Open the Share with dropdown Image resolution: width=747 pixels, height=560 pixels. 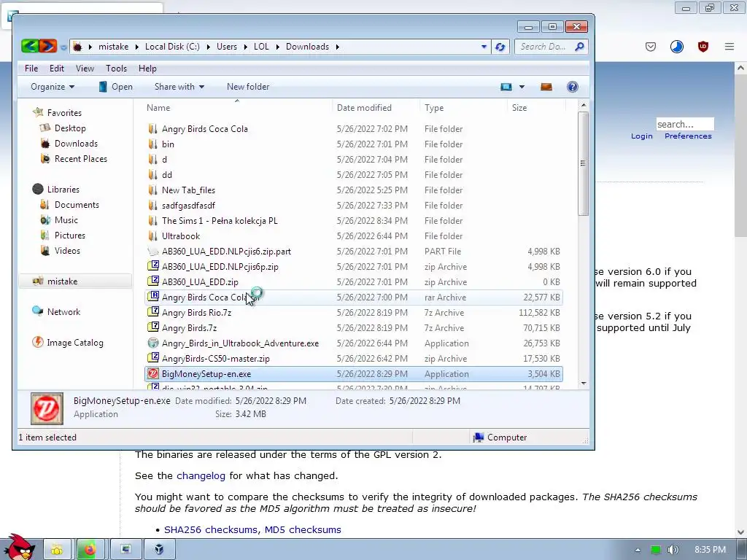179,87
